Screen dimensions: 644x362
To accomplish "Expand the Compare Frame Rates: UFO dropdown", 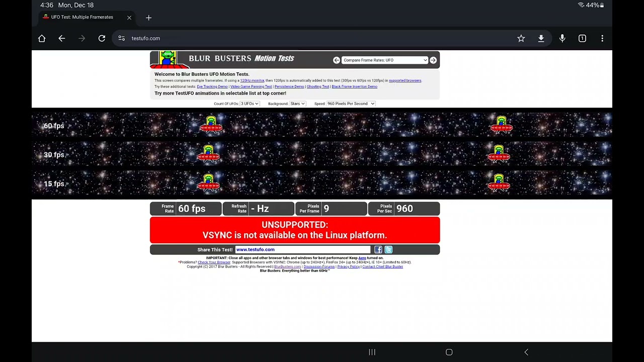I will [x=385, y=60].
